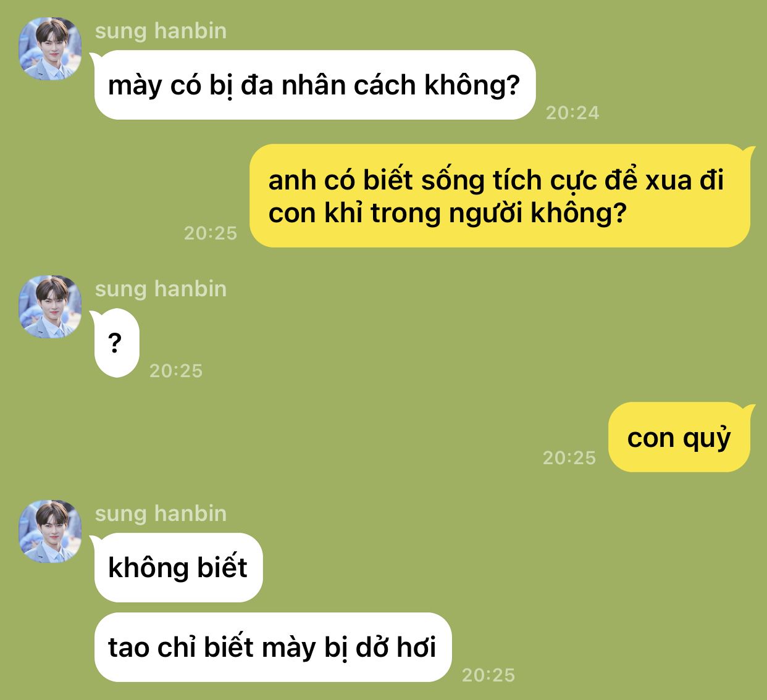Tap the 'tao chỉ biết mày bị dở hơi' bubble

(272, 647)
